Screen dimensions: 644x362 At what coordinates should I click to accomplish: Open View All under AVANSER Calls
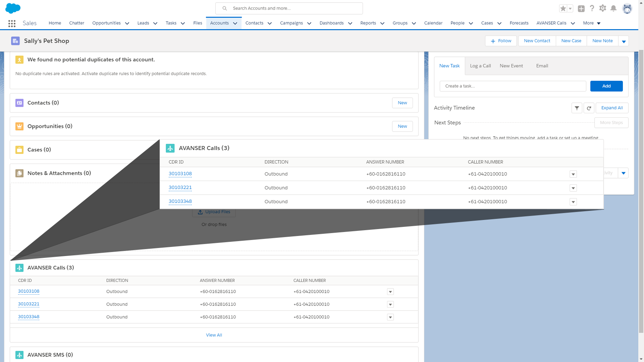coord(214,335)
